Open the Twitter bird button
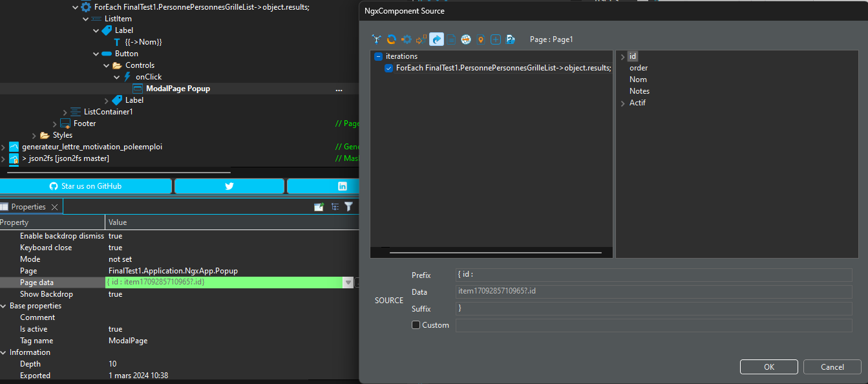This screenshot has height=384, width=868. click(229, 186)
